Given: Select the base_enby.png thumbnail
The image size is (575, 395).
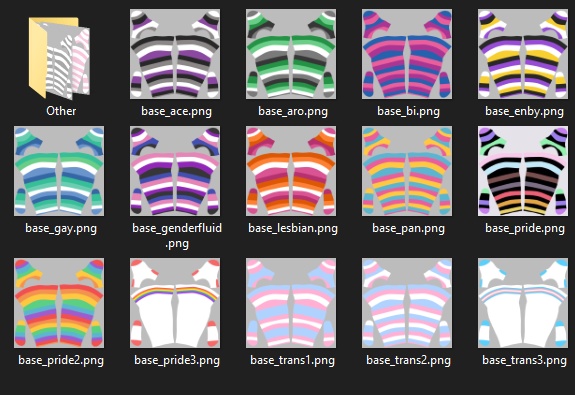Looking at the screenshot, I should (523, 54).
